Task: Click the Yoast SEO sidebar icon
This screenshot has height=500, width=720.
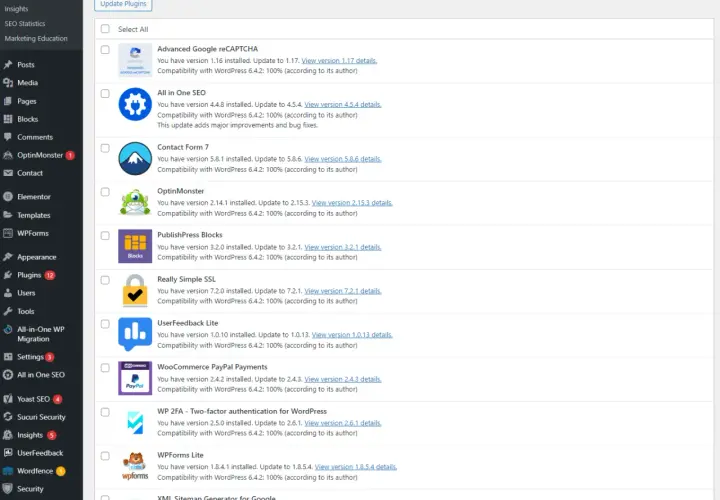Action: click(8, 399)
